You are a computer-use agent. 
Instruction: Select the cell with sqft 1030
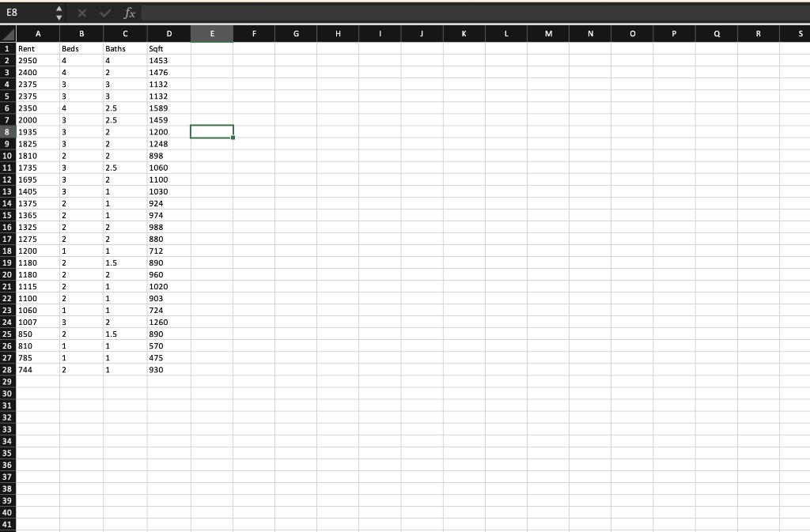click(169, 191)
